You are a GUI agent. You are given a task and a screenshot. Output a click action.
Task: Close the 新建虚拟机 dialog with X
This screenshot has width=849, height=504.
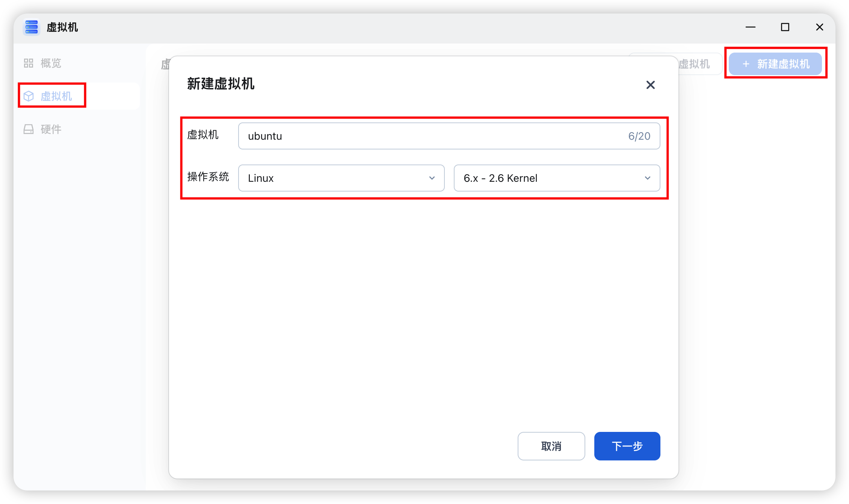[650, 85]
